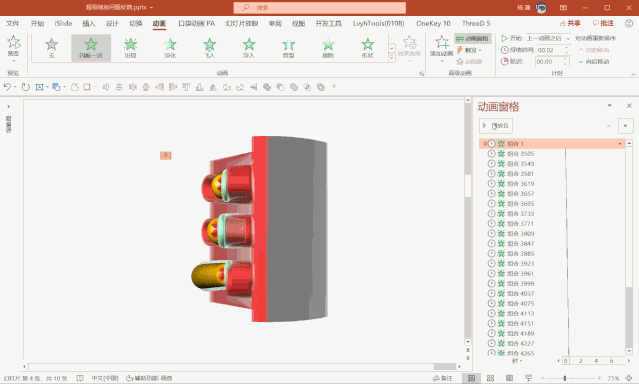Click the Animation Painter button
Viewport: 639px width, 384px height.
coord(469,62)
